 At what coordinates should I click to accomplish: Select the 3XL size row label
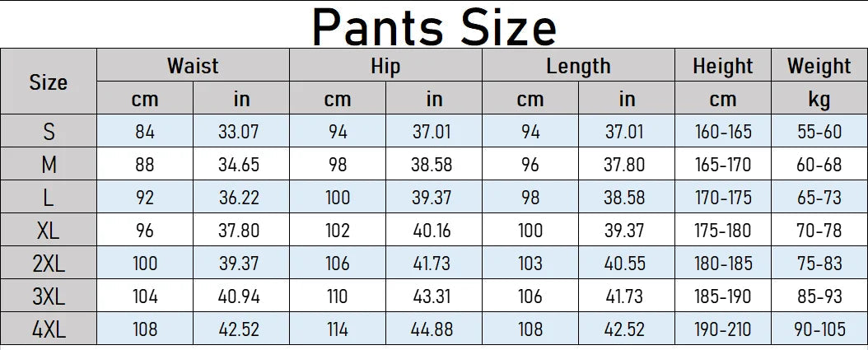click(x=49, y=296)
